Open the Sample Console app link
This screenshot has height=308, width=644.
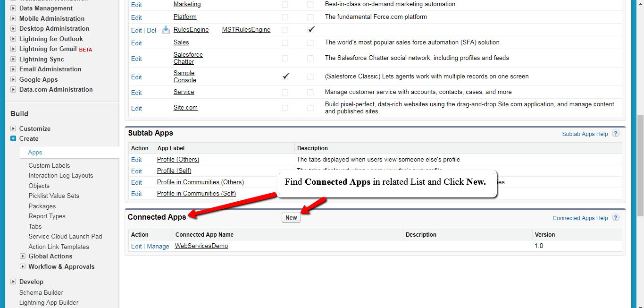coord(185,77)
